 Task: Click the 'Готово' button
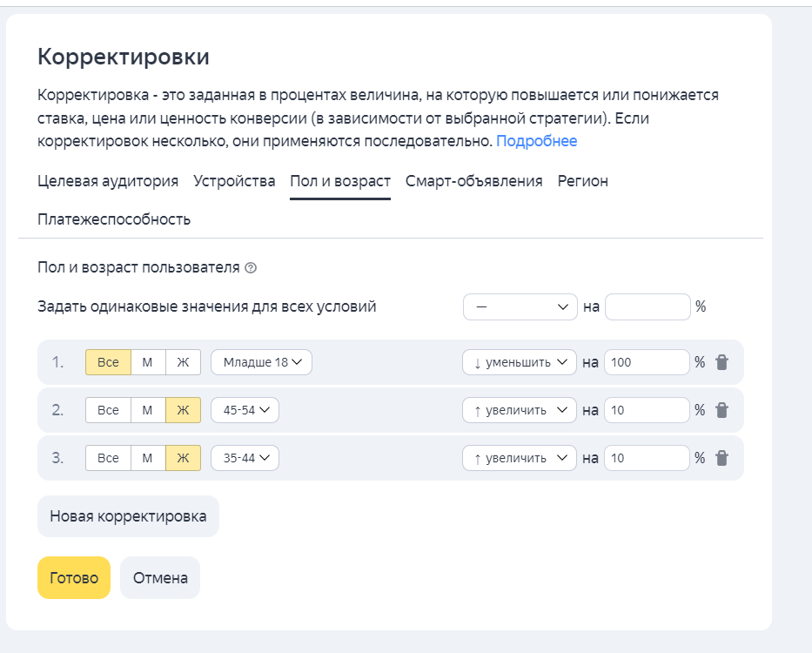point(74,578)
